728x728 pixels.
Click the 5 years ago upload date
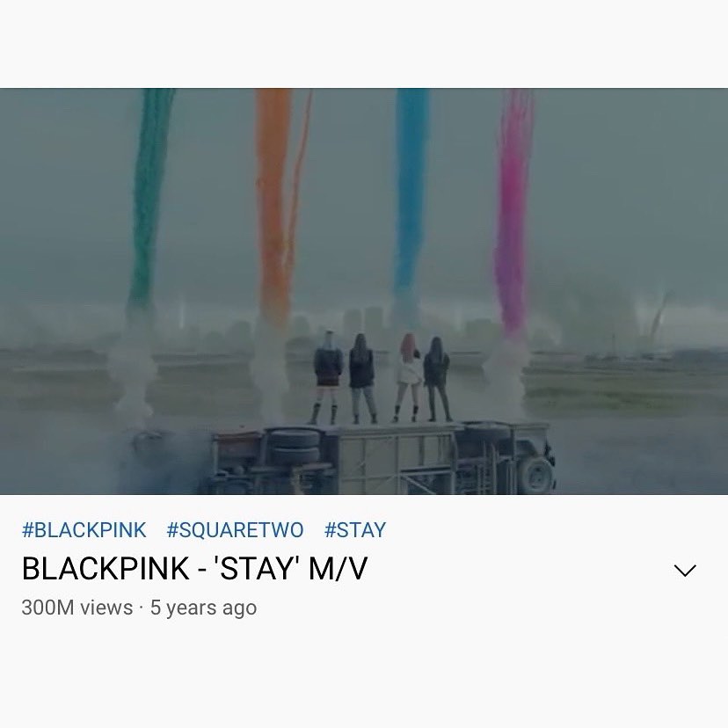tap(203, 608)
